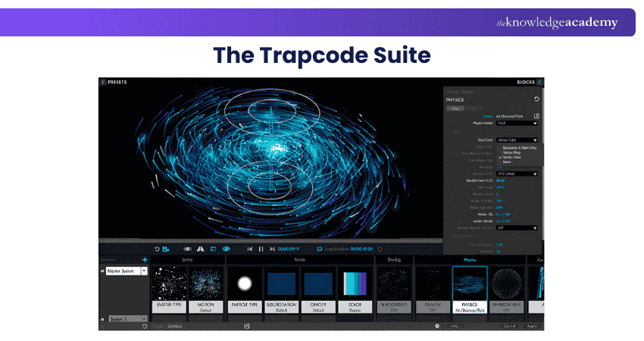Select the Color gradient block

pos(355,290)
